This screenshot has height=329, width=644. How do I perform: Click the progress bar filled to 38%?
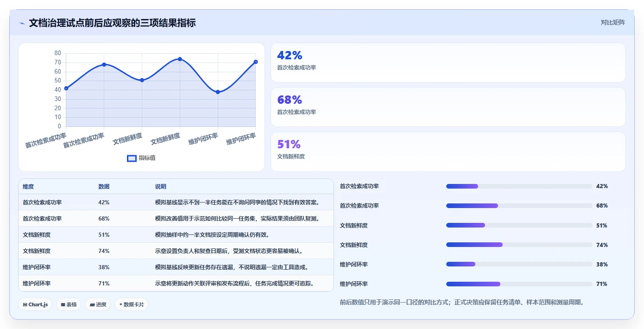[x=519, y=264]
